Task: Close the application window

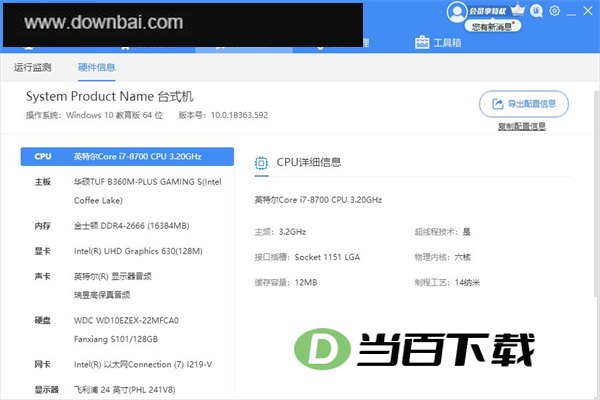Action: (x=588, y=11)
